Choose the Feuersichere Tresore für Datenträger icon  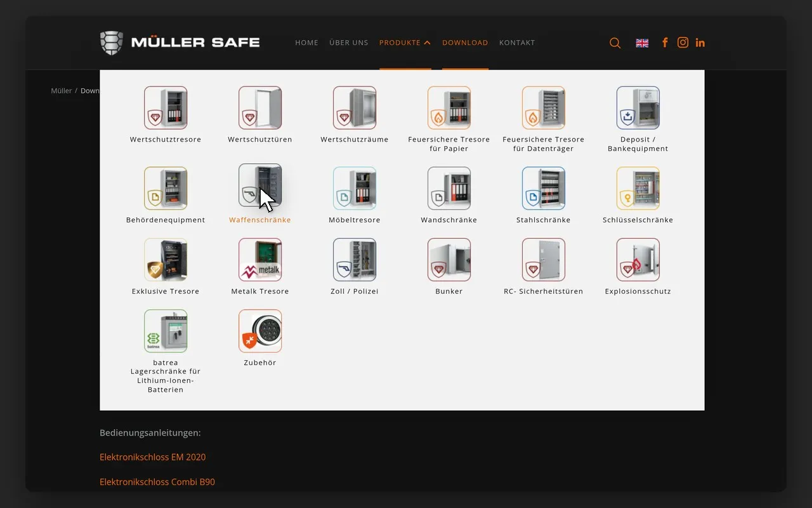[544, 108]
